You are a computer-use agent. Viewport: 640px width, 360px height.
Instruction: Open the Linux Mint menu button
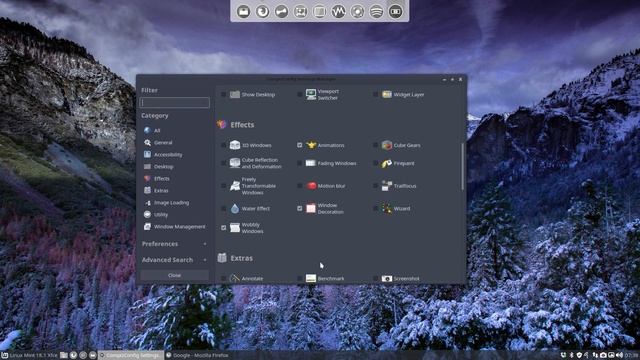point(29,356)
